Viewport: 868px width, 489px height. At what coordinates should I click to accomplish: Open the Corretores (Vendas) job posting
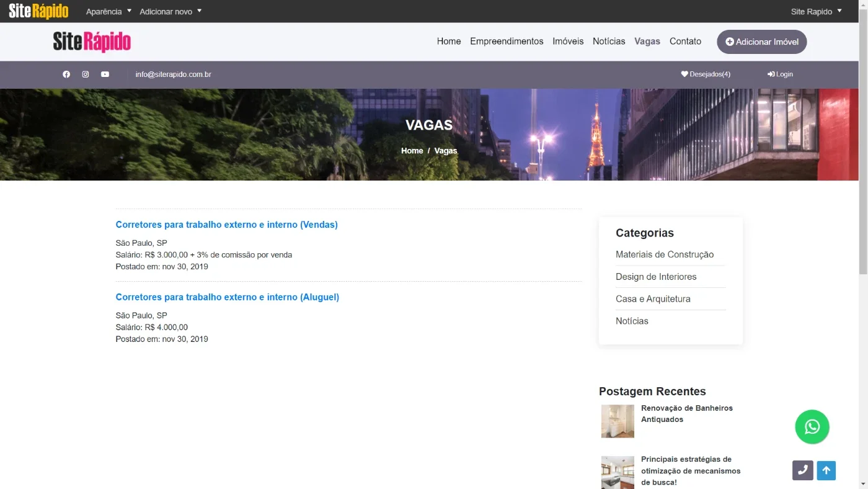click(x=227, y=225)
